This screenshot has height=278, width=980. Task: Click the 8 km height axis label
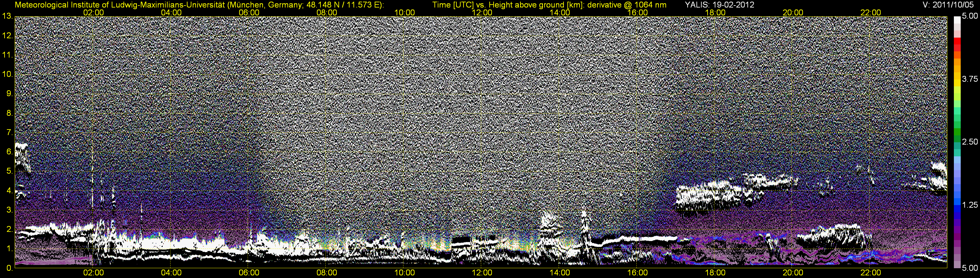point(9,113)
